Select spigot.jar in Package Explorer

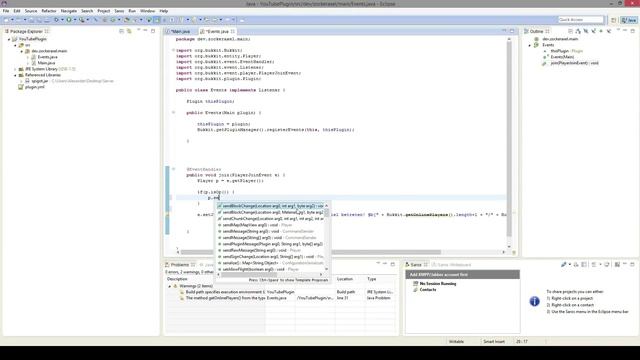[39, 81]
